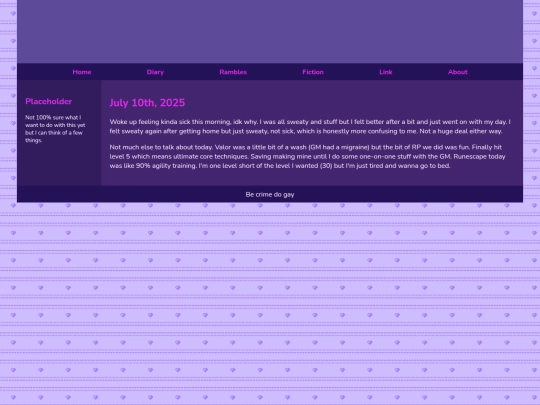The image size is (540, 405).
Task: Click the blank purple header banner
Action: (x=270, y=31)
